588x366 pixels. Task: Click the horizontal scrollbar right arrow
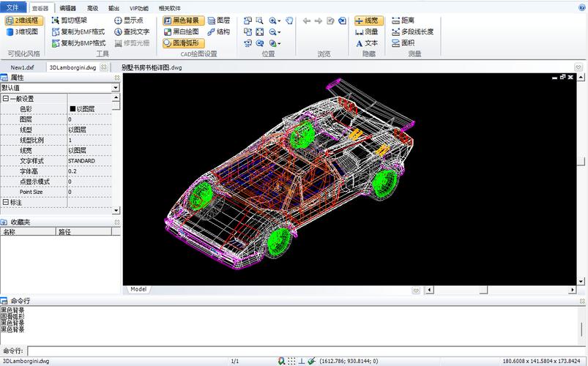(x=572, y=290)
